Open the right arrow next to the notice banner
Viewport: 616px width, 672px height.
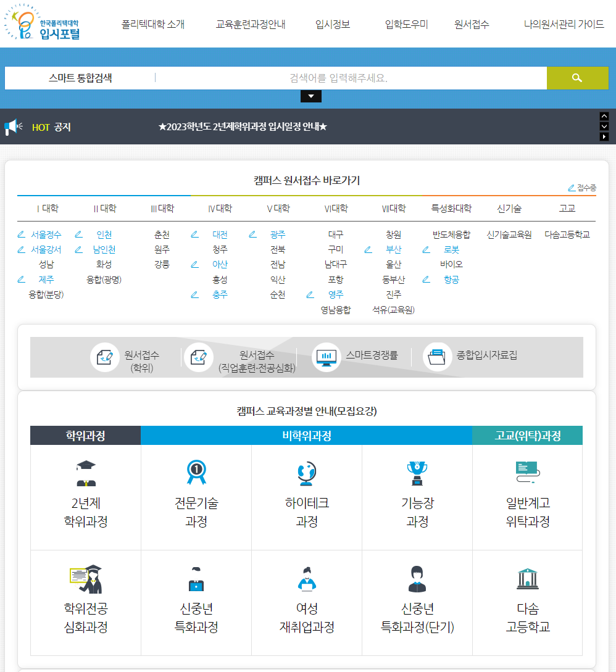click(604, 136)
